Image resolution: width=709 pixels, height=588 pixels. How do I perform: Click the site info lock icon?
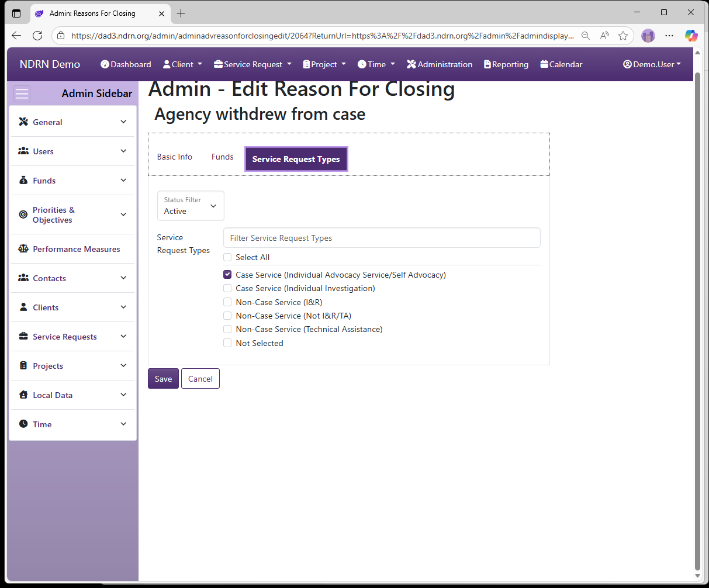[61, 36]
